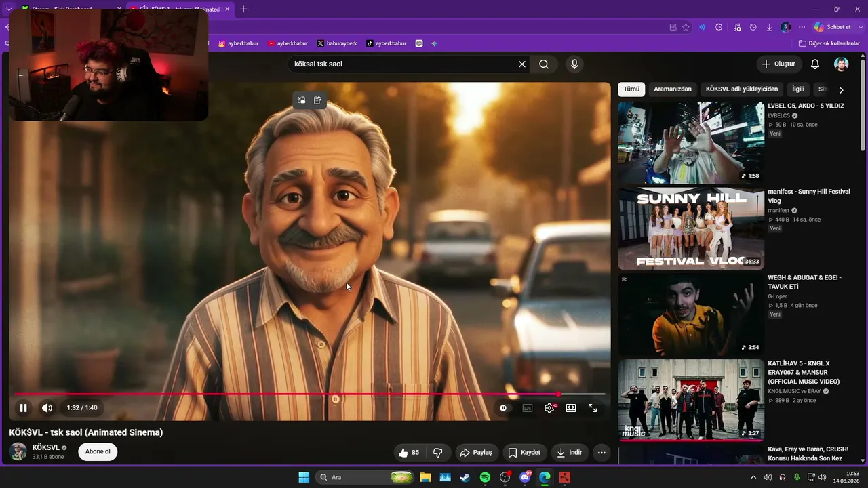Open Spotify from the taskbar
This screenshot has width=868, height=488.
(x=485, y=477)
